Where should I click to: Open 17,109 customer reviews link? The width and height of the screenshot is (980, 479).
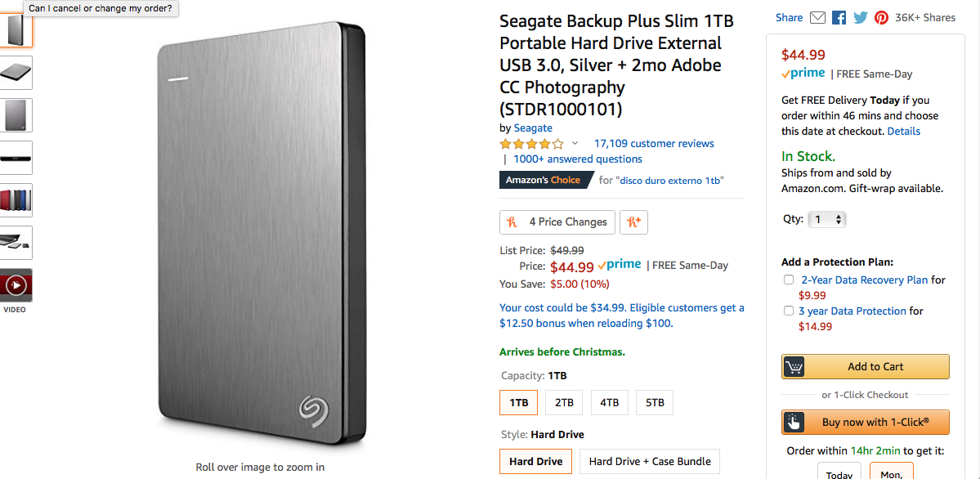pos(654,143)
